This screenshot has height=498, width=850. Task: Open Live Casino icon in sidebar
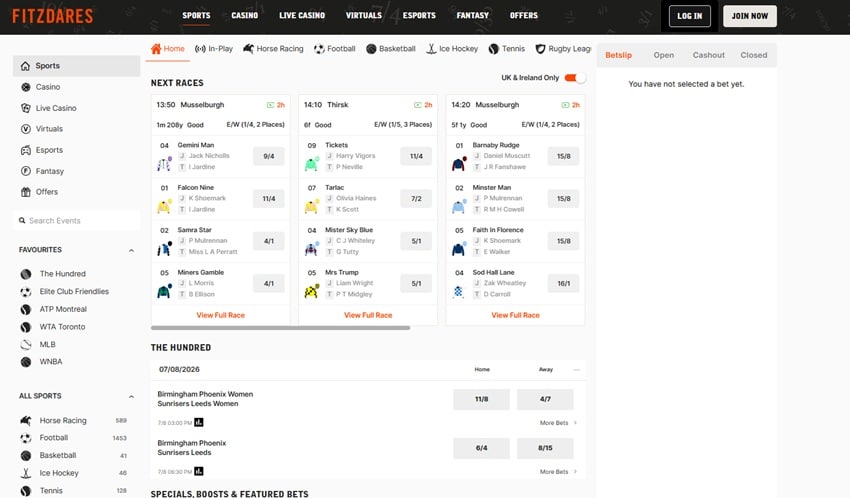click(x=25, y=108)
